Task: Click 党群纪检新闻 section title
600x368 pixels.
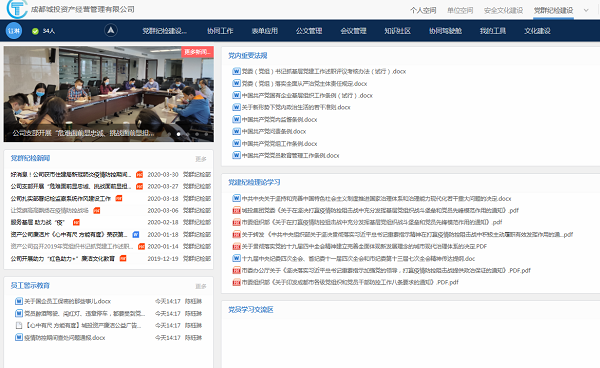Action: pos(30,158)
